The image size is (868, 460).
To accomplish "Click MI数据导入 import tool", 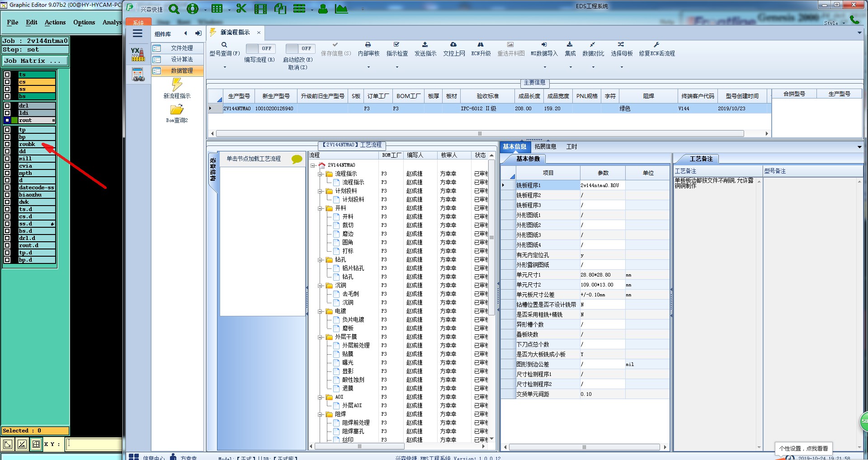I will point(544,49).
